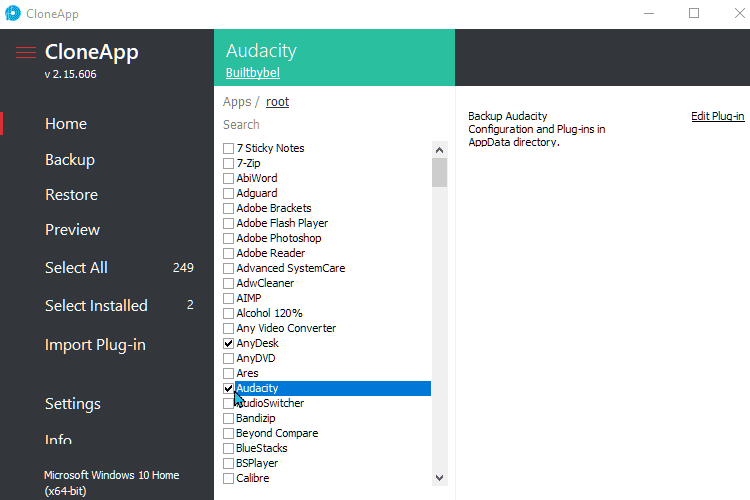This screenshot has width=750, height=500.
Task: Minimize the CloneApp window
Action: [649, 13]
